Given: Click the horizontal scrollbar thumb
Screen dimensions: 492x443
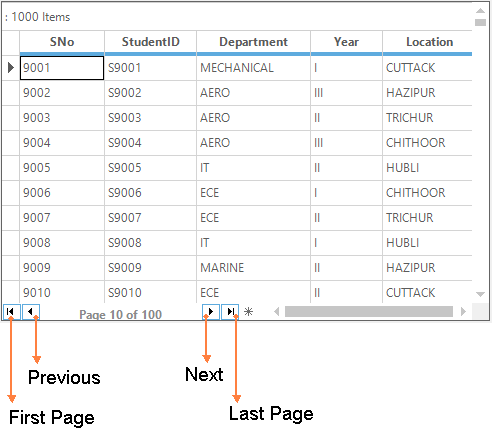Looking at the screenshot, I should [x=369, y=312].
